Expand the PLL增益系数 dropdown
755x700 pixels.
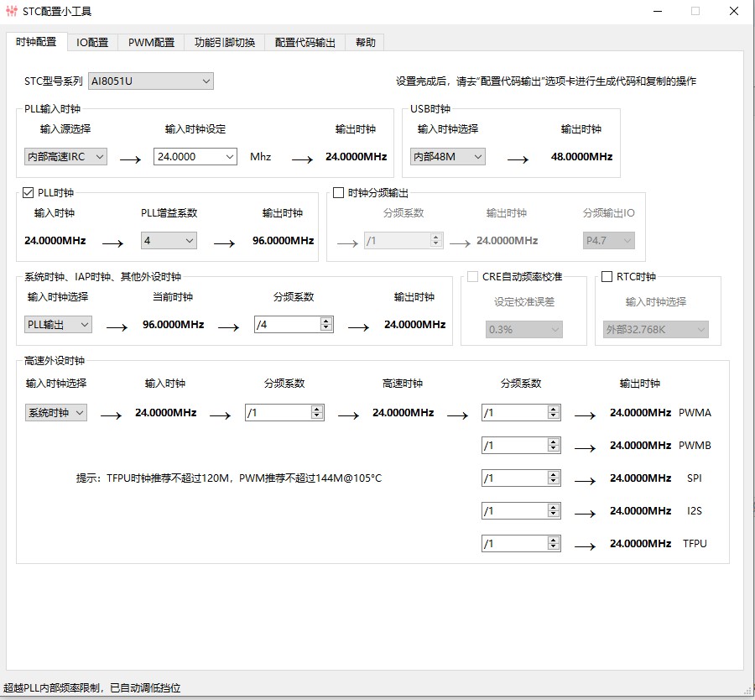pos(169,241)
